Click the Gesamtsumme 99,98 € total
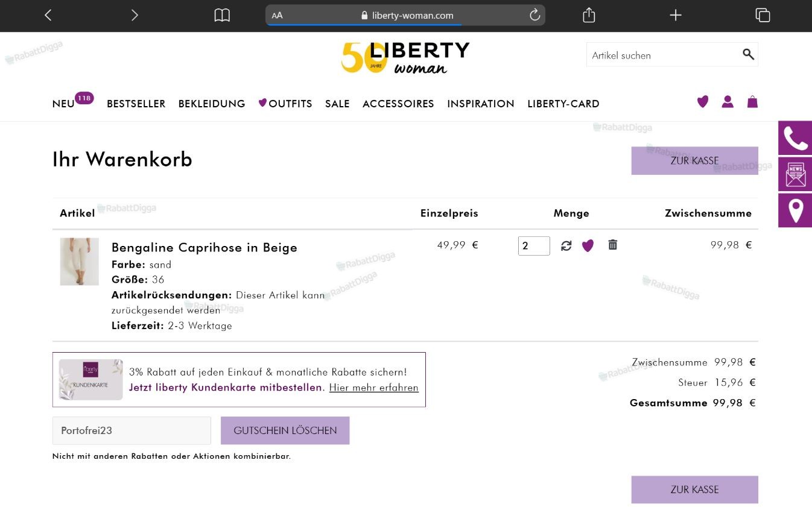Screen dimensions: 812x507 click(693, 403)
